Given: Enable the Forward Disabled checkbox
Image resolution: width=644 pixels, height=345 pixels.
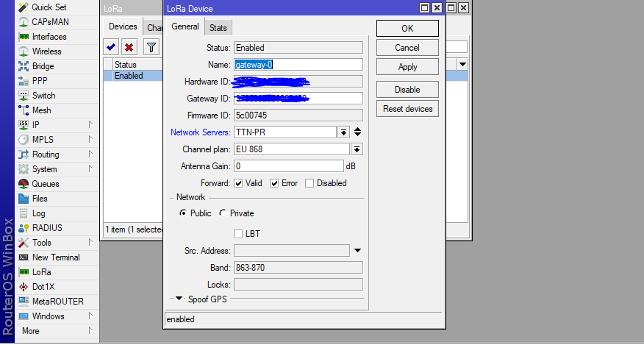Looking at the screenshot, I should pos(310,183).
